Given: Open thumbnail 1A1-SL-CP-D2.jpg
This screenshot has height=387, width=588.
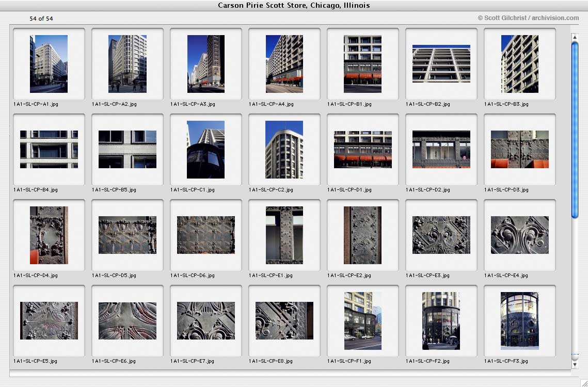Looking at the screenshot, I should tap(441, 149).
